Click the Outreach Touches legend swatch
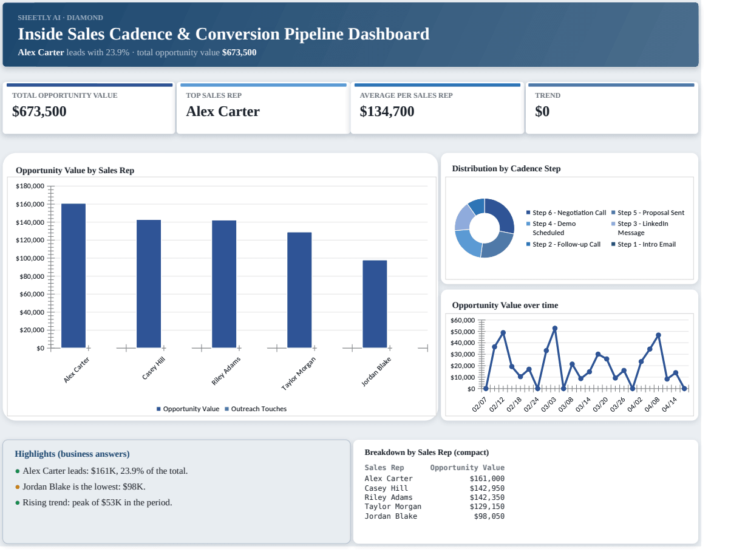Screen dimensions: 745x560 (226, 409)
